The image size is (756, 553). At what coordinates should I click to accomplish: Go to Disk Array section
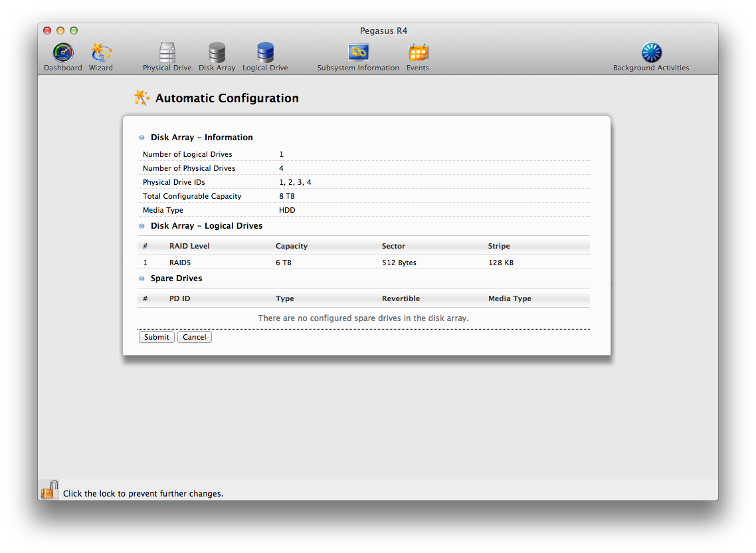point(217,56)
